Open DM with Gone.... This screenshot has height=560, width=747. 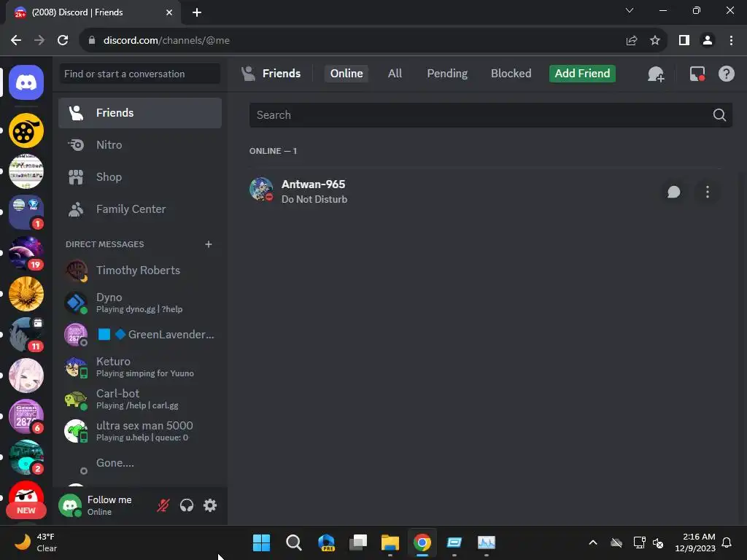click(140, 463)
